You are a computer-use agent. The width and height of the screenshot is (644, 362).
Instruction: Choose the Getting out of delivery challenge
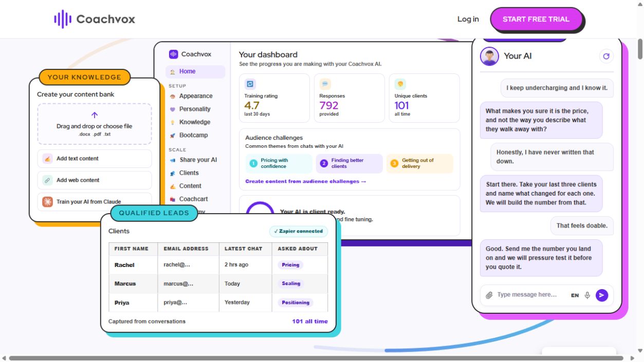(x=420, y=163)
